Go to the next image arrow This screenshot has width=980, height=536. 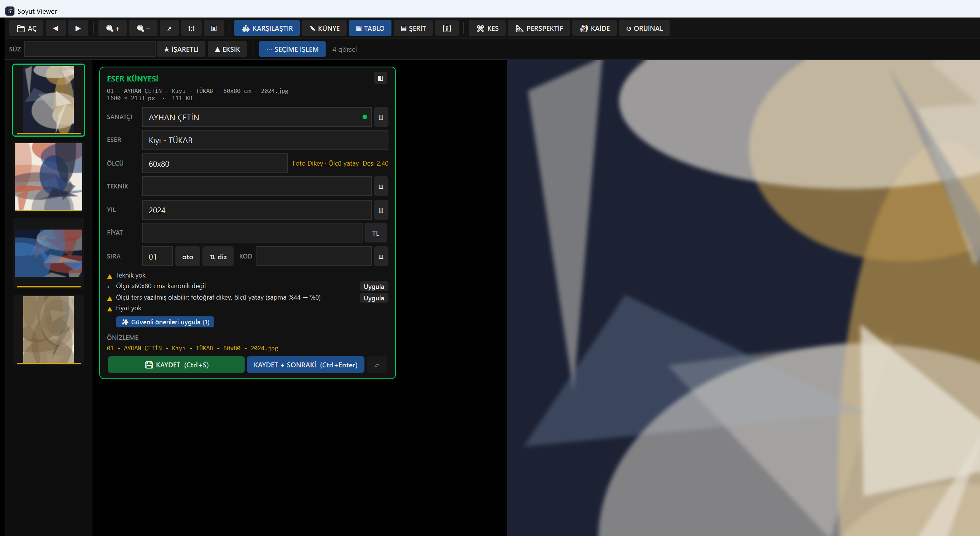78,28
